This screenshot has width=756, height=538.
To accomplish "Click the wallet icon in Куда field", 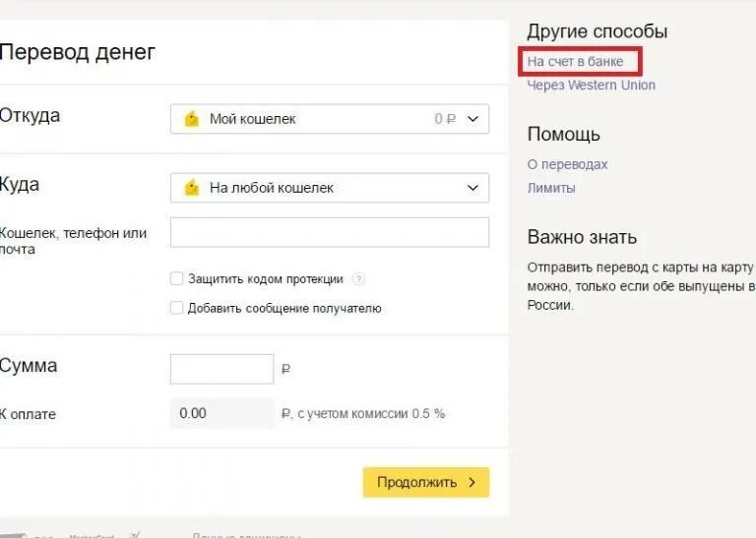I will pos(191,187).
